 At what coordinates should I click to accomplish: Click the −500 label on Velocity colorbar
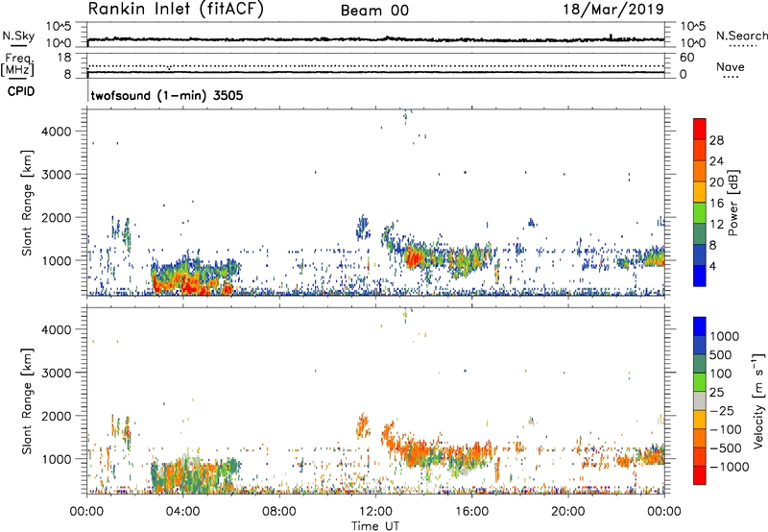[726, 448]
